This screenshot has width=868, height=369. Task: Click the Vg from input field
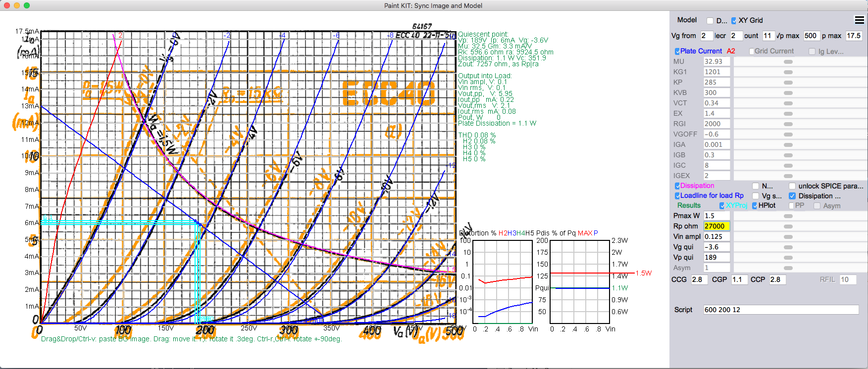(707, 36)
